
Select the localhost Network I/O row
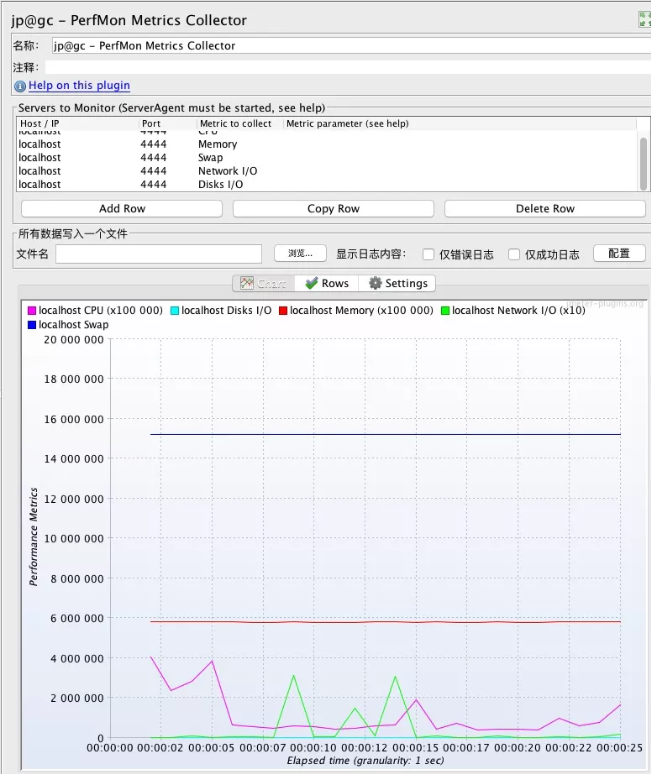tap(327, 171)
